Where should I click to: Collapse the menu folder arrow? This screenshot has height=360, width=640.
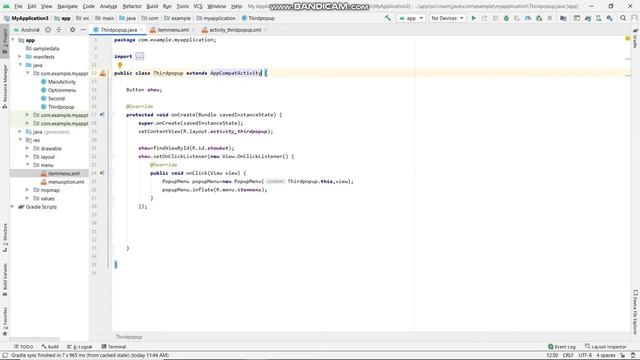pos(28,165)
